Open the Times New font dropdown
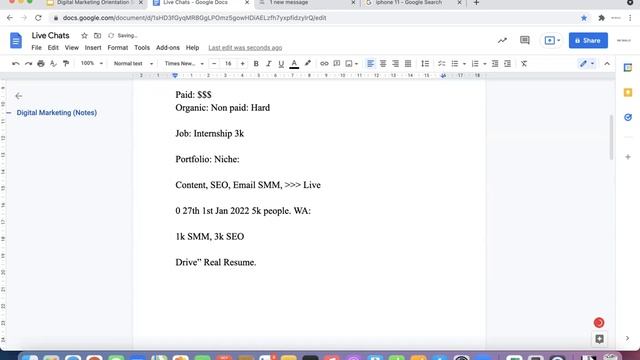This screenshot has height=360, width=640. pyautogui.click(x=184, y=64)
